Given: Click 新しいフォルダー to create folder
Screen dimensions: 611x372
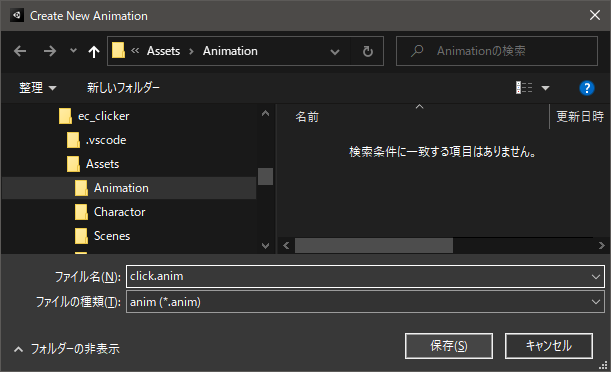Looking at the screenshot, I should pyautogui.click(x=123, y=88).
